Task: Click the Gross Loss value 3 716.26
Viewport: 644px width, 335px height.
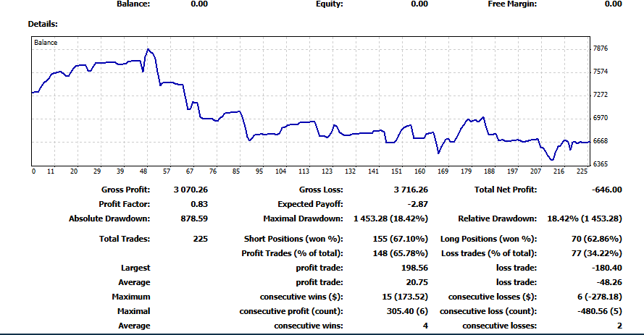Action: [411, 190]
